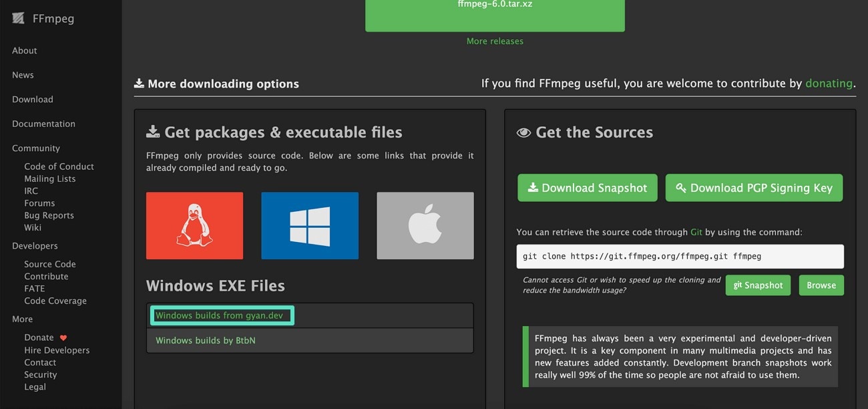
Task: Open the Contact link
Action: tap(40, 362)
